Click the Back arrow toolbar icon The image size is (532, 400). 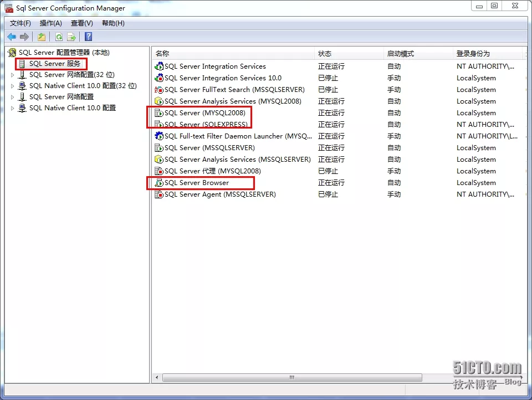12,37
